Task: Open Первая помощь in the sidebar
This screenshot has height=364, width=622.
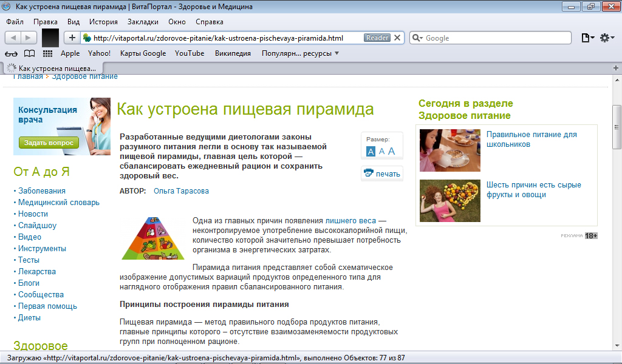Action: 47,306
